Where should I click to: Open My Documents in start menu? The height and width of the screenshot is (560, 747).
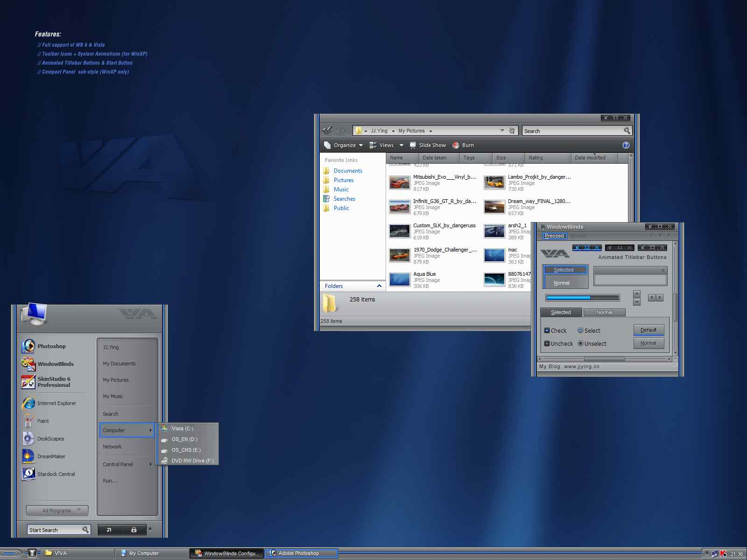click(119, 364)
